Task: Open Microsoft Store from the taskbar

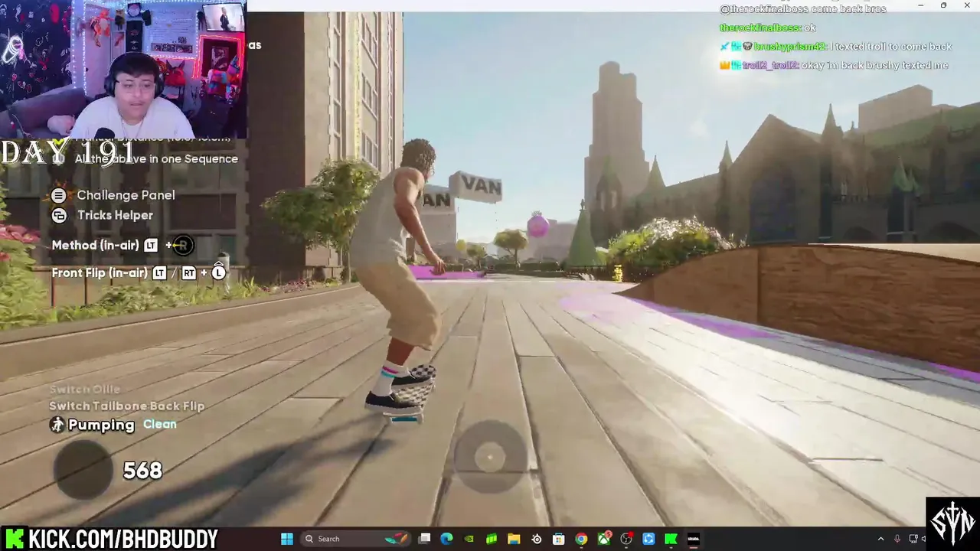Action: point(559,539)
